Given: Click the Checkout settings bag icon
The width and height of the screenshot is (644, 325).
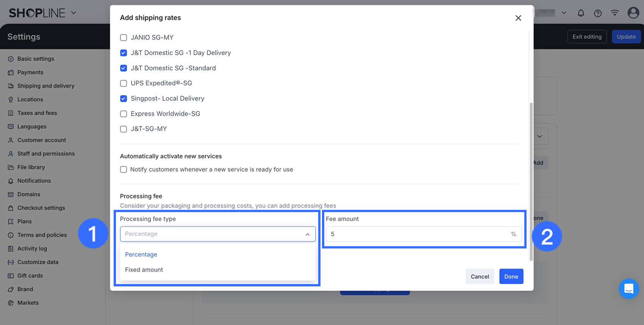Looking at the screenshot, I should 11,208.
